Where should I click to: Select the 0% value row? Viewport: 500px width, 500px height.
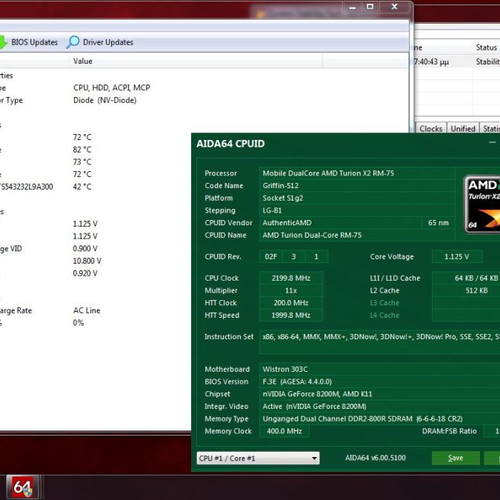[78, 323]
